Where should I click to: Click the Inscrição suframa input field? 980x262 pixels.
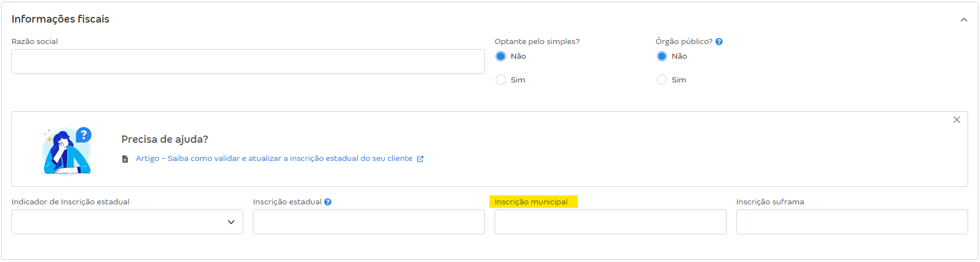[x=852, y=222]
